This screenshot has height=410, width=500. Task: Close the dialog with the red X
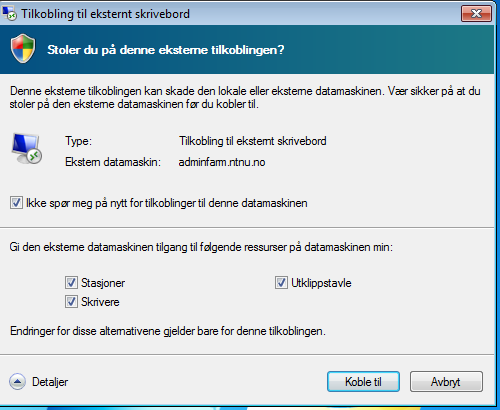476,14
